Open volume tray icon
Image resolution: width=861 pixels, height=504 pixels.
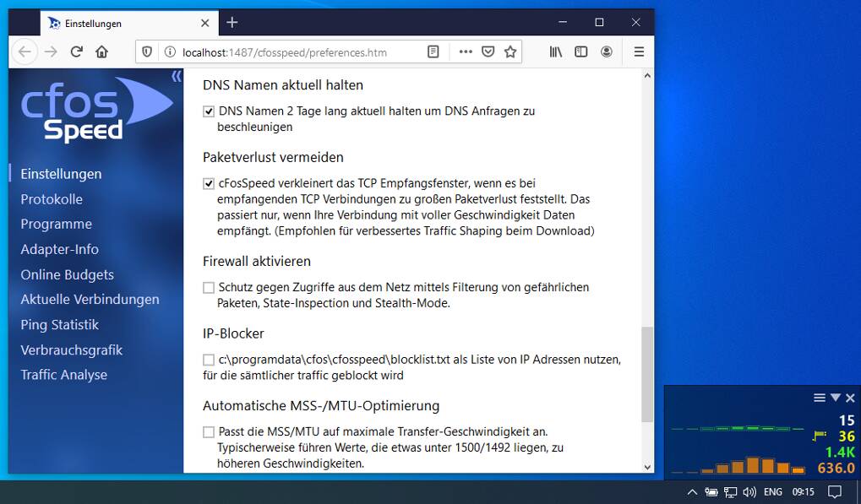point(749,492)
